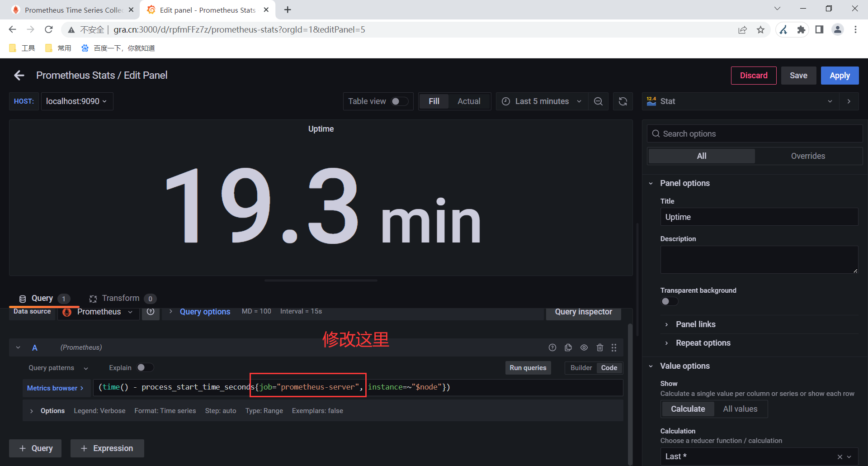The image size is (868, 466).
Task: Open the Last 5 minutes time picker
Action: point(542,101)
